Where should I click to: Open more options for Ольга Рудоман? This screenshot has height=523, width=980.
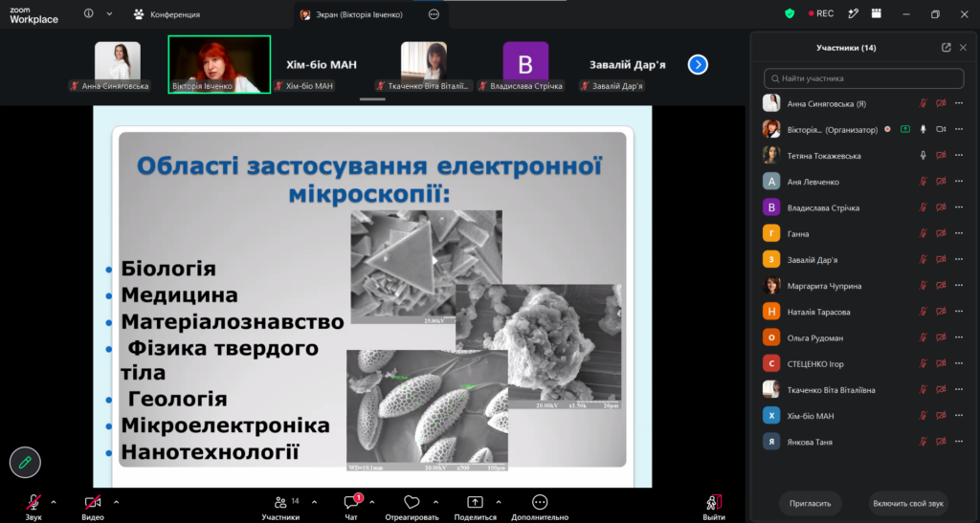pos(959,338)
